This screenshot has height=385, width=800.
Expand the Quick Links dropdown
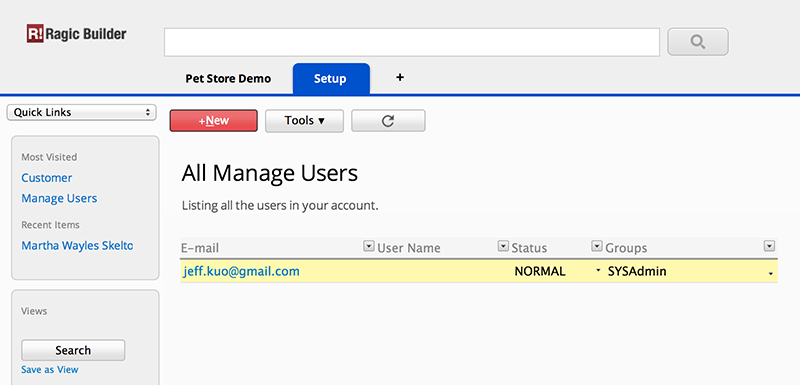(82, 112)
